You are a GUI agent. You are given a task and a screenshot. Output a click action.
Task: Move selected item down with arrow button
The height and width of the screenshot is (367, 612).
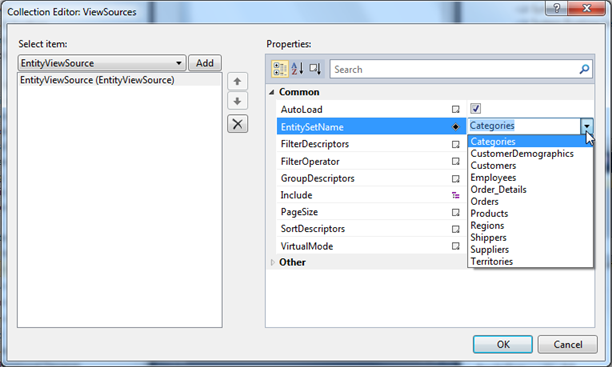coord(237,102)
